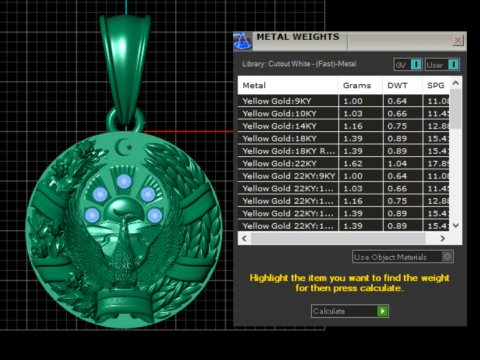Sort by the Grams column header
Image resolution: width=480 pixels, height=360 pixels.
pos(360,85)
